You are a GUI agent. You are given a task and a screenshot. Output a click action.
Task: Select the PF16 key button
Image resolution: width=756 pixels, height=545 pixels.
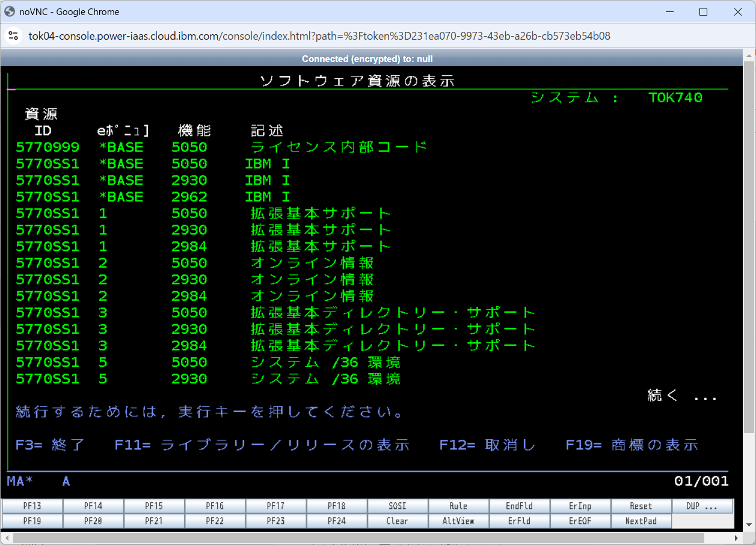[215, 506]
